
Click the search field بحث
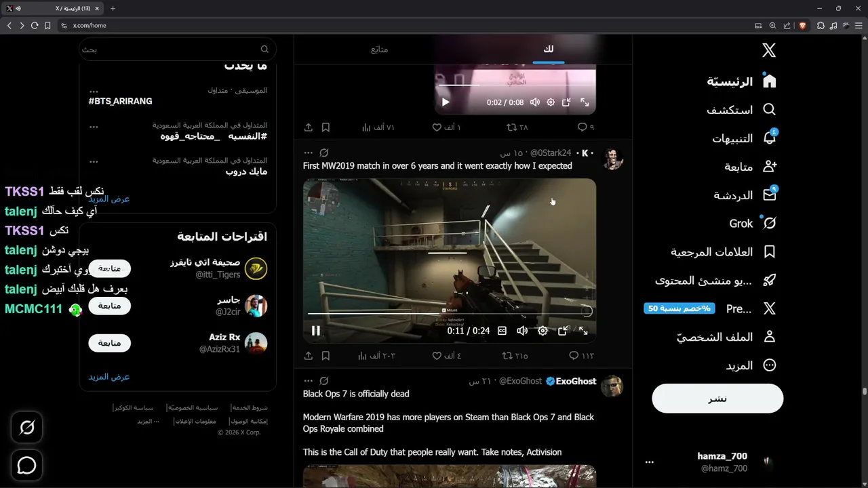coord(178,49)
